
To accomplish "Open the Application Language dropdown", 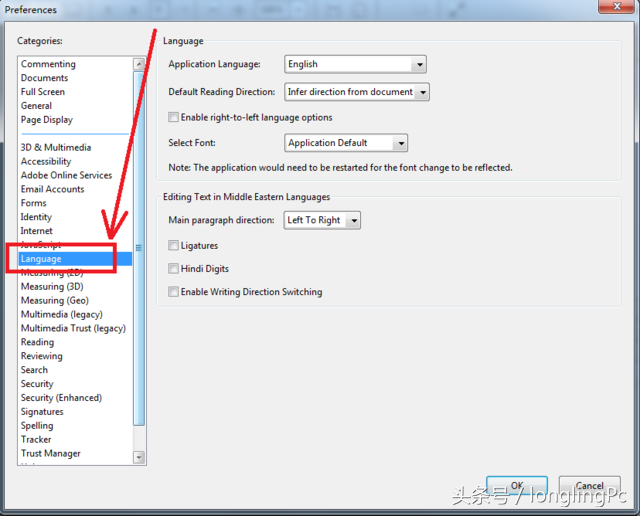I will [x=355, y=64].
